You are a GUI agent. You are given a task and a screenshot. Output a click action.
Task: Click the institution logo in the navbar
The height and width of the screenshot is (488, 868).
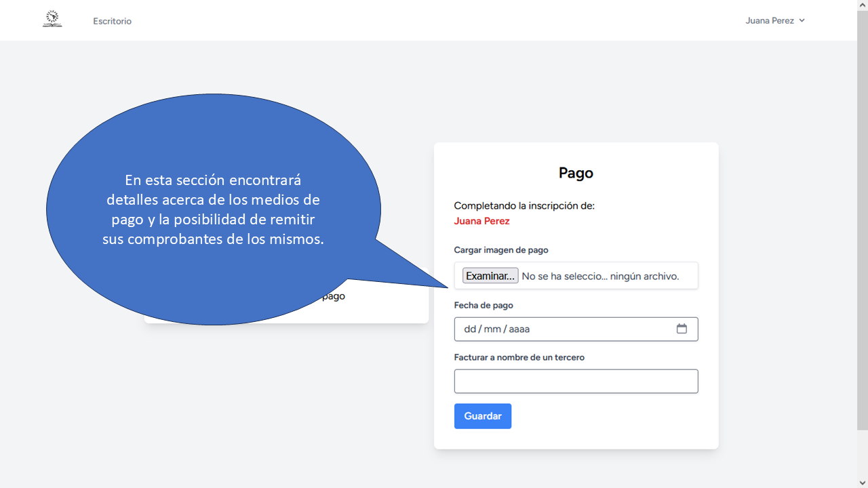(x=52, y=19)
